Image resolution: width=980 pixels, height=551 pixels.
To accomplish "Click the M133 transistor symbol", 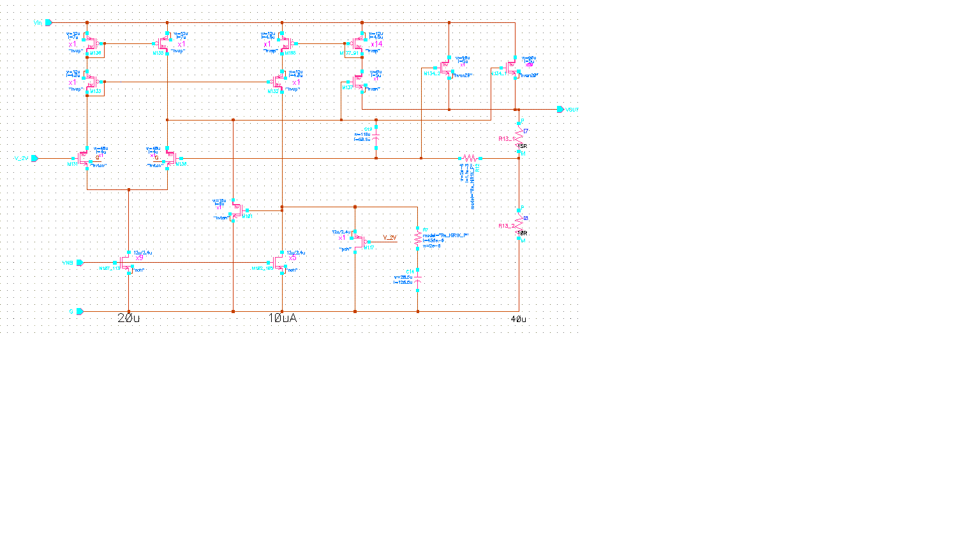I will click(x=91, y=82).
